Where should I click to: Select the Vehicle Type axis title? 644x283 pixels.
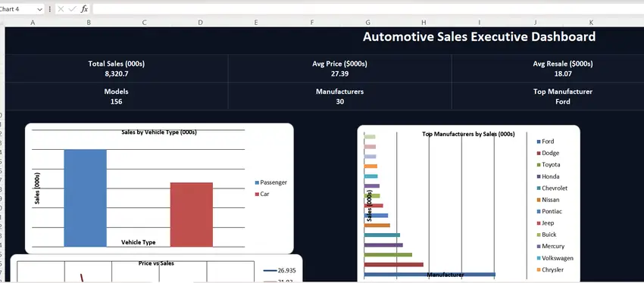click(x=139, y=242)
